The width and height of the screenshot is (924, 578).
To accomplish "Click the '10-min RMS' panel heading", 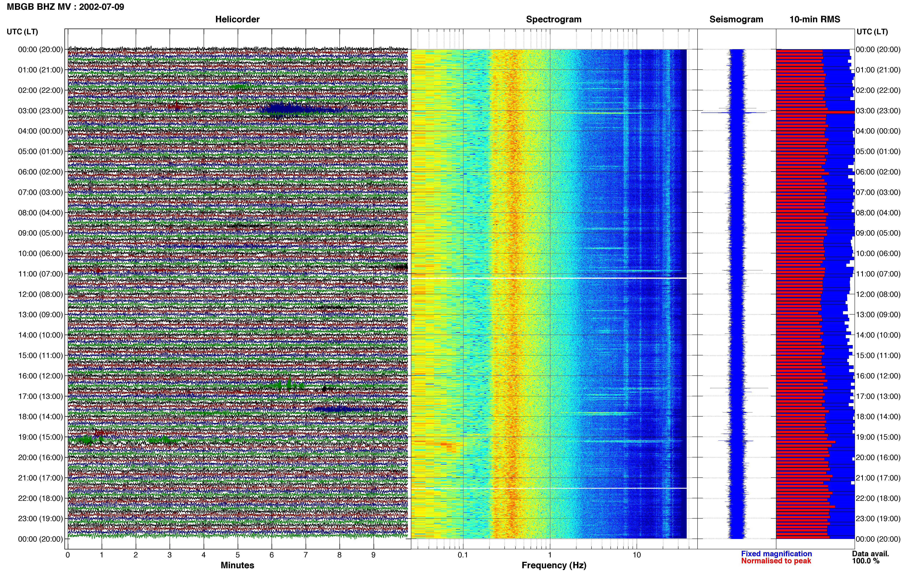I will click(x=815, y=19).
